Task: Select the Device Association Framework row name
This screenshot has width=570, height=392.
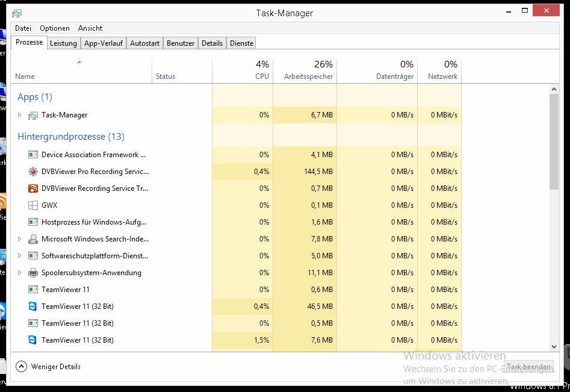Action: pyautogui.click(x=93, y=155)
